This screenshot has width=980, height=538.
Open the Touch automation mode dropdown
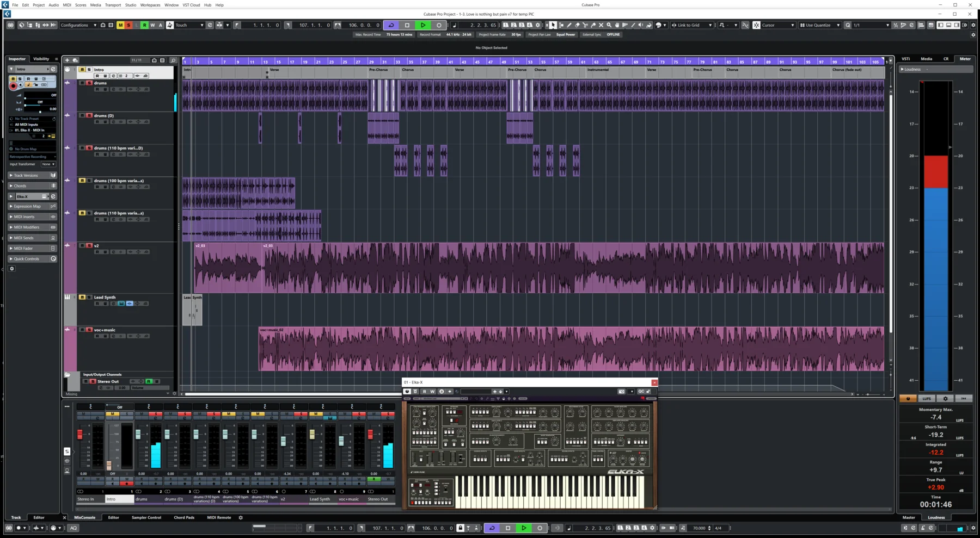point(189,25)
